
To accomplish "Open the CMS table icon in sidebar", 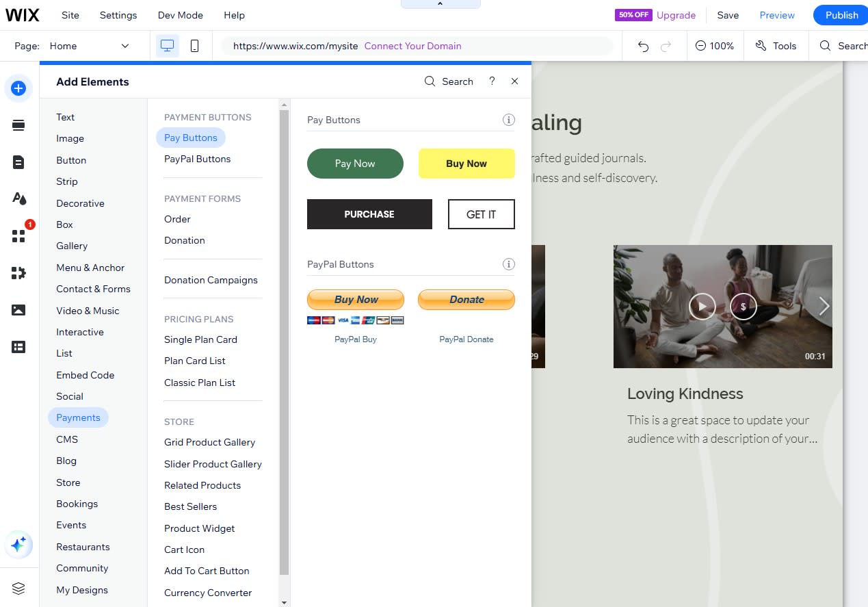I will [18, 347].
